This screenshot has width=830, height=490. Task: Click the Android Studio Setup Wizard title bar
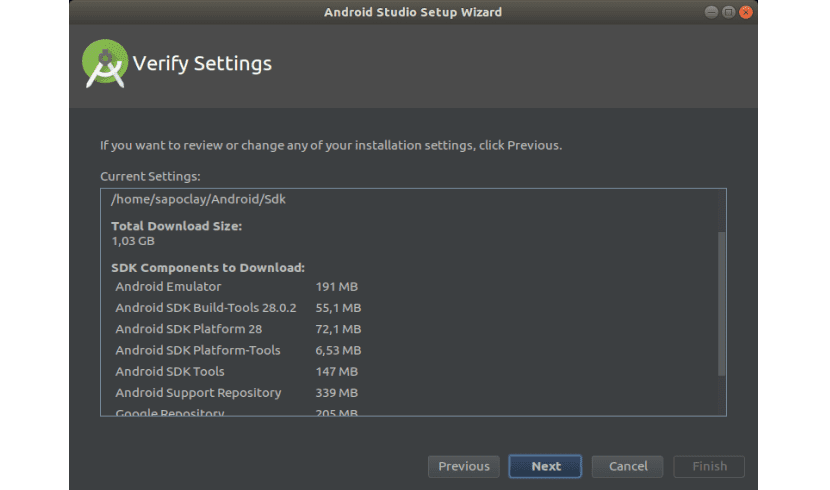tap(413, 12)
